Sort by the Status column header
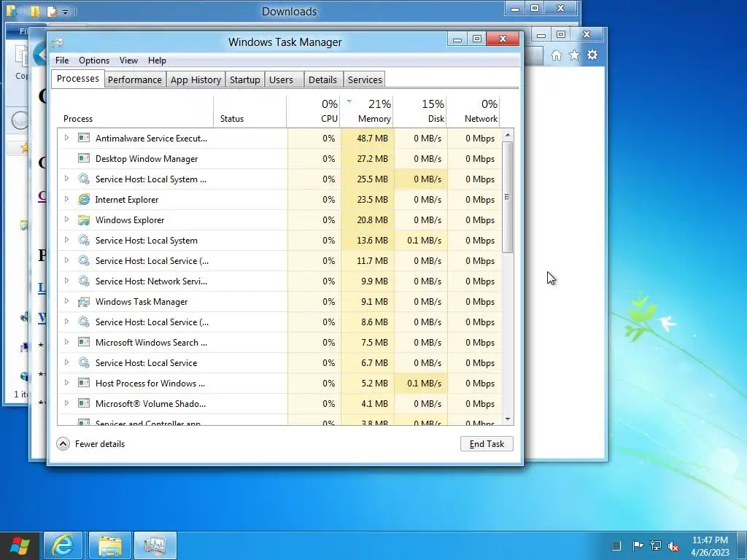 (249, 111)
